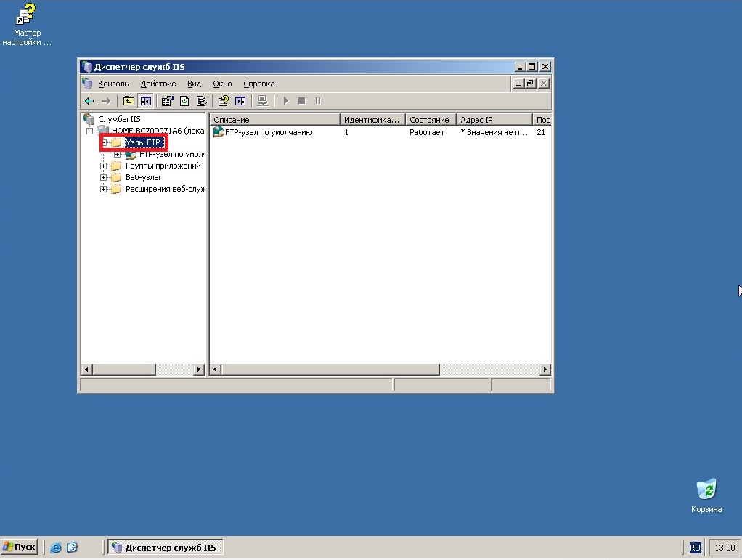This screenshot has height=560, width=742.
Task: Toggle the action pane toolbar icon
Action: pos(240,101)
